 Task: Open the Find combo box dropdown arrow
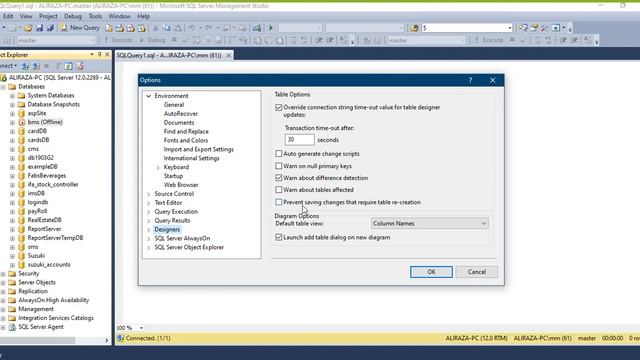(509, 28)
